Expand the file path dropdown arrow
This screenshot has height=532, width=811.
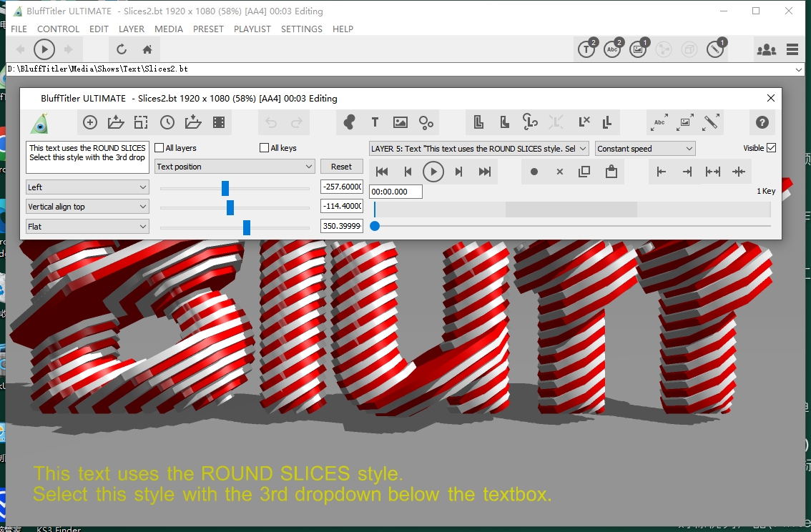(x=799, y=69)
